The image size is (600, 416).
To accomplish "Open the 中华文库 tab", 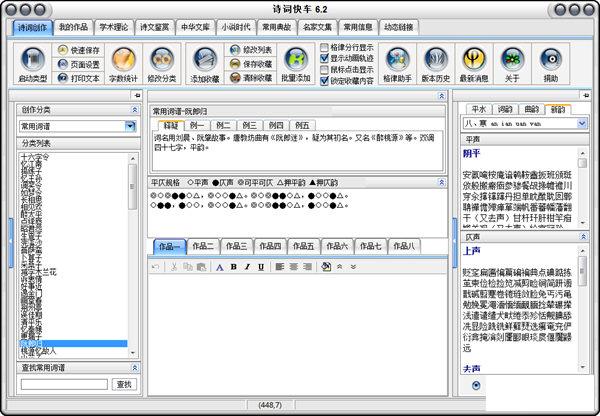I will [195, 27].
